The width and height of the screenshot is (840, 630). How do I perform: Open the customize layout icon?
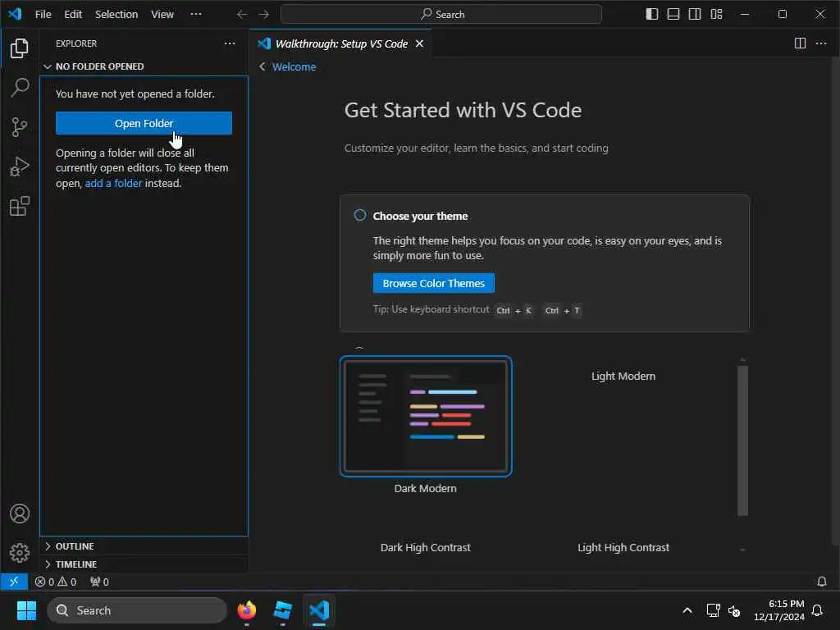(716, 14)
